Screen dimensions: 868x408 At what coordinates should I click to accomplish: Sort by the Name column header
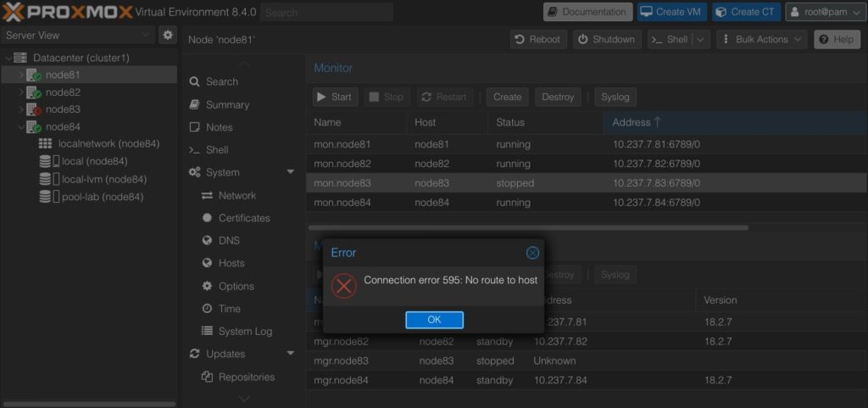pyautogui.click(x=356, y=122)
